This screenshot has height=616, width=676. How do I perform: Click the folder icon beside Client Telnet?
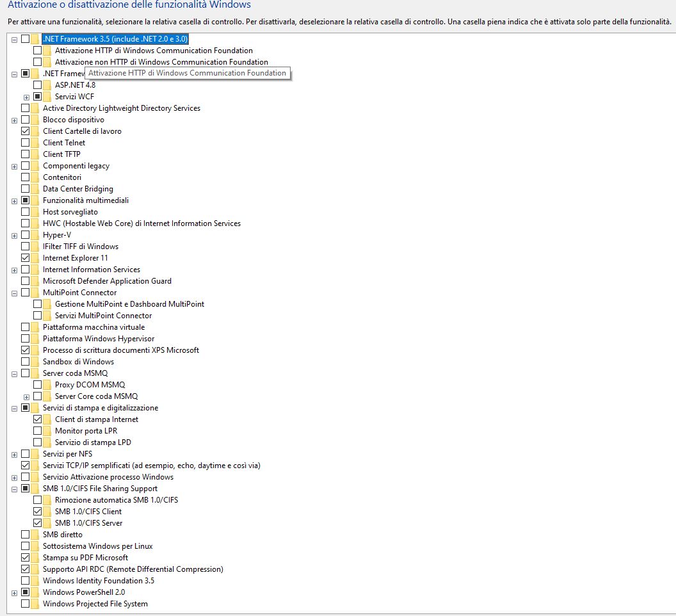(x=35, y=142)
